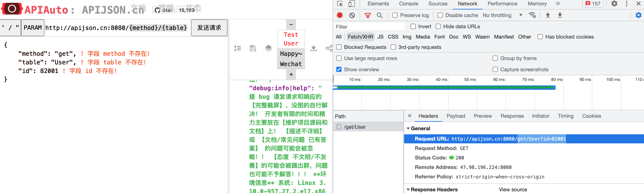Image resolution: width=644 pixels, height=193 pixels.
Task: Check Hide data URLs
Action: 438,26
